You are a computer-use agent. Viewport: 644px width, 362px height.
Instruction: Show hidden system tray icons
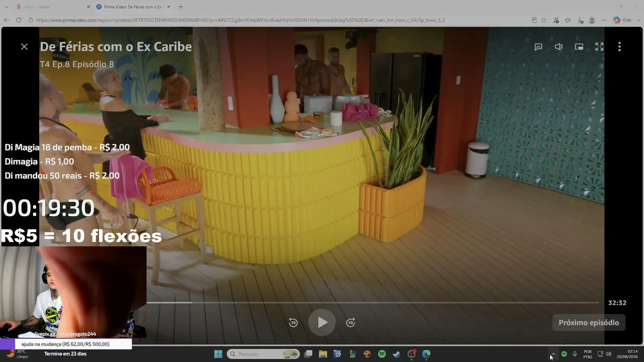553,354
